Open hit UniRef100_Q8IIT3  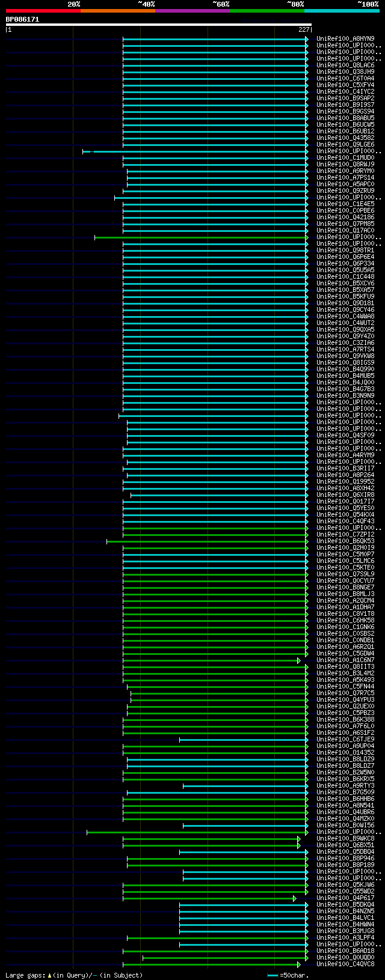[345, 666]
